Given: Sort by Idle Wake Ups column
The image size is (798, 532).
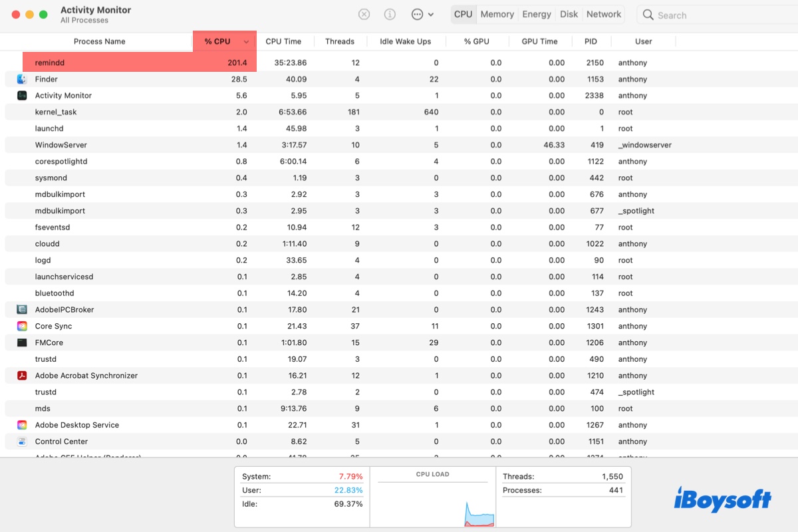Looking at the screenshot, I should [x=406, y=41].
